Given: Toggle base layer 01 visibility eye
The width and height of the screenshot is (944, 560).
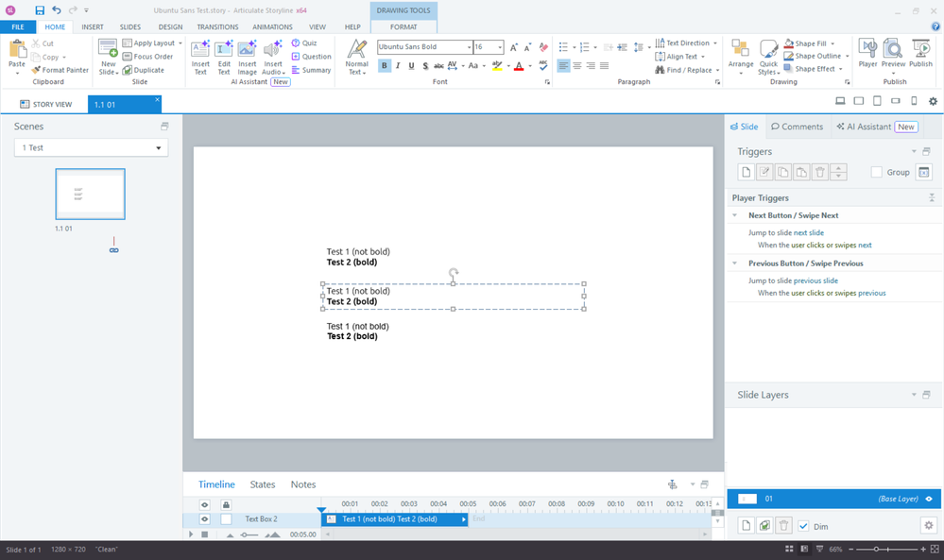Looking at the screenshot, I should [929, 499].
